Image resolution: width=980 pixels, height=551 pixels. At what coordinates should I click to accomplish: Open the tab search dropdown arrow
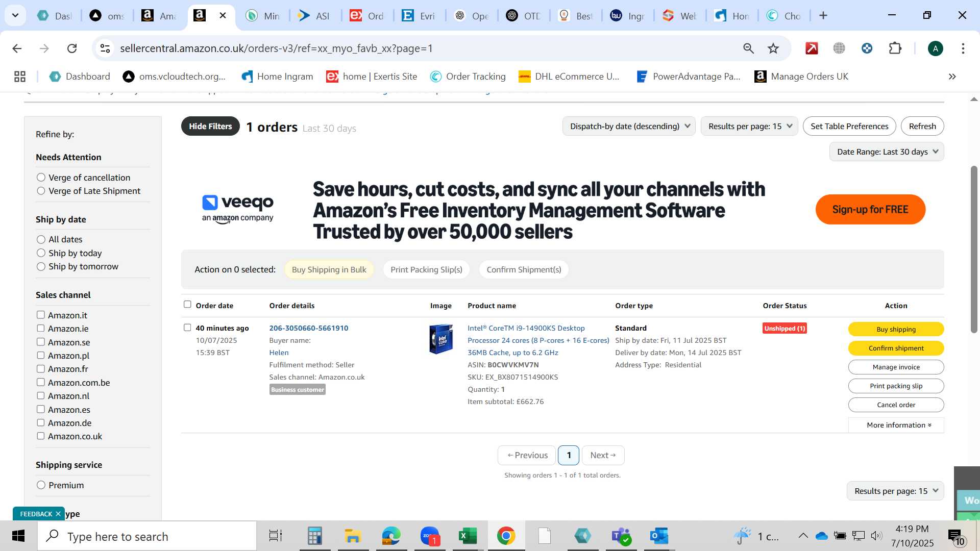click(15, 15)
